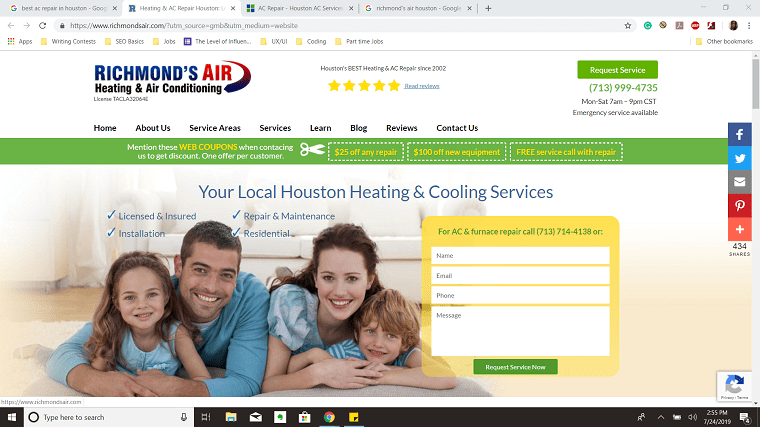
Task: Switch to AC Repair Houston AC Services tab
Action: [x=299, y=8]
